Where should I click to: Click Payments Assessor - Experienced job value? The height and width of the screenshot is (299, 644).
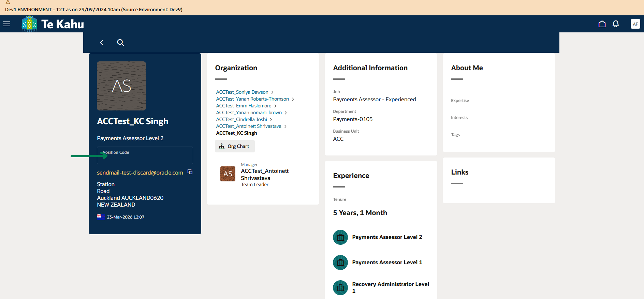375,99
